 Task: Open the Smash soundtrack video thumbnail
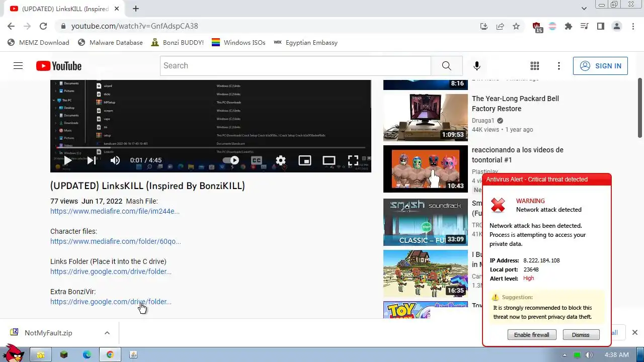click(426, 222)
